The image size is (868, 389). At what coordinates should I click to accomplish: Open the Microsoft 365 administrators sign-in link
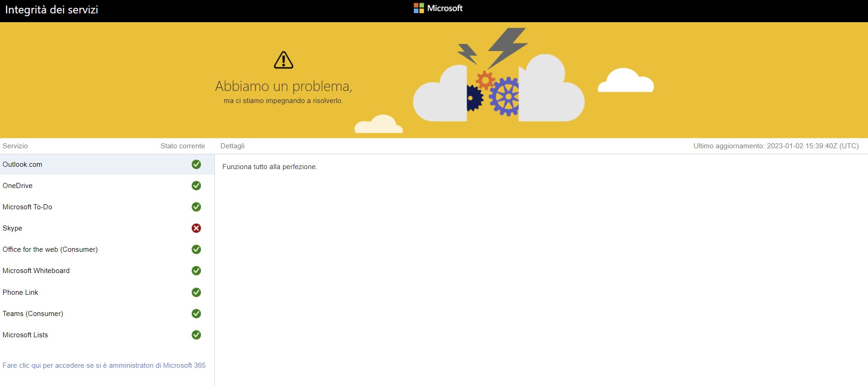pos(104,365)
